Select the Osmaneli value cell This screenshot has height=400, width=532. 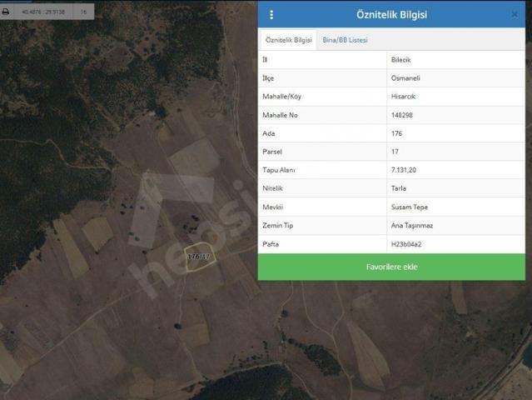coord(455,78)
